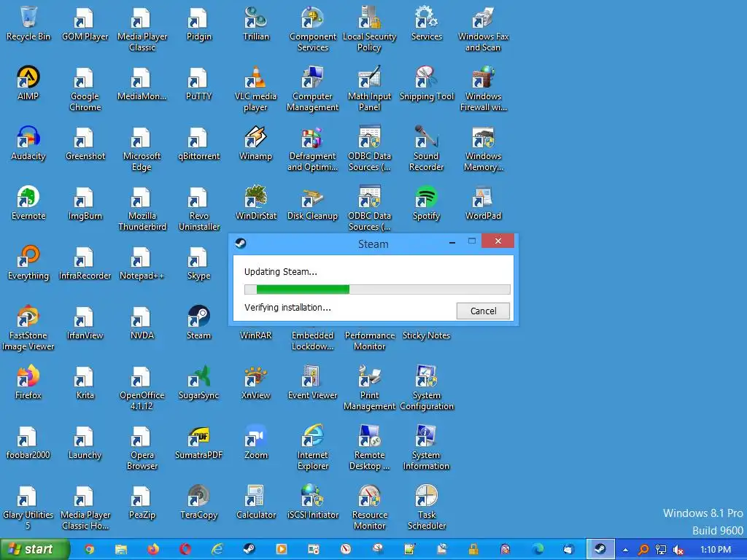Select FastStone Image Viewer shortcut
This screenshot has width=747, height=560.
tap(28, 327)
